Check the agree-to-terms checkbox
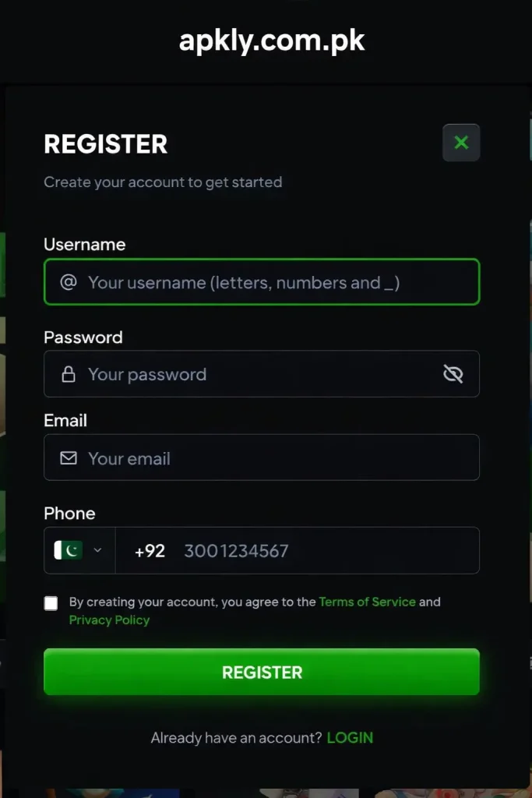This screenshot has height=798, width=532. click(x=51, y=603)
